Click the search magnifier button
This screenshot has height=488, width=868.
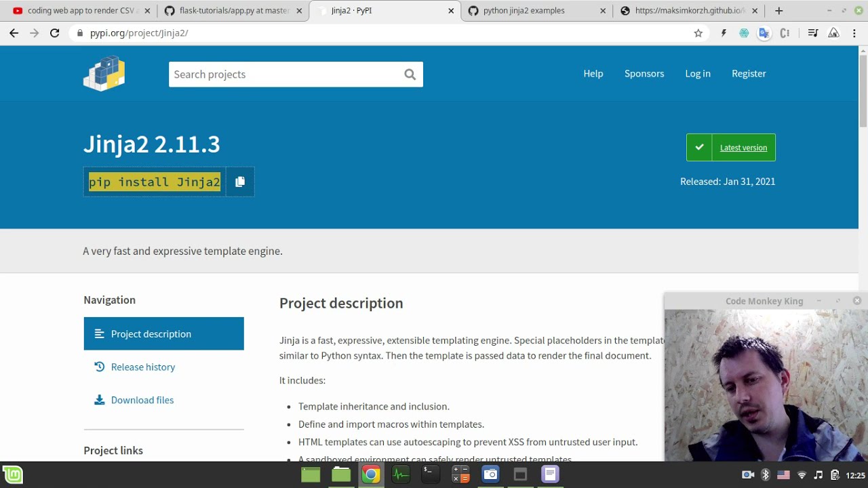pyautogui.click(x=410, y=75)
